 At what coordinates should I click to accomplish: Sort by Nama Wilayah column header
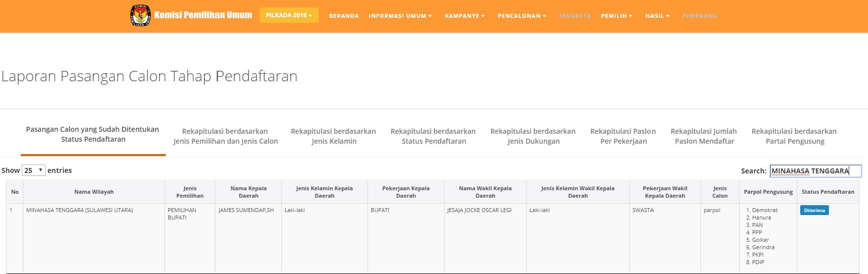(94, 192)
